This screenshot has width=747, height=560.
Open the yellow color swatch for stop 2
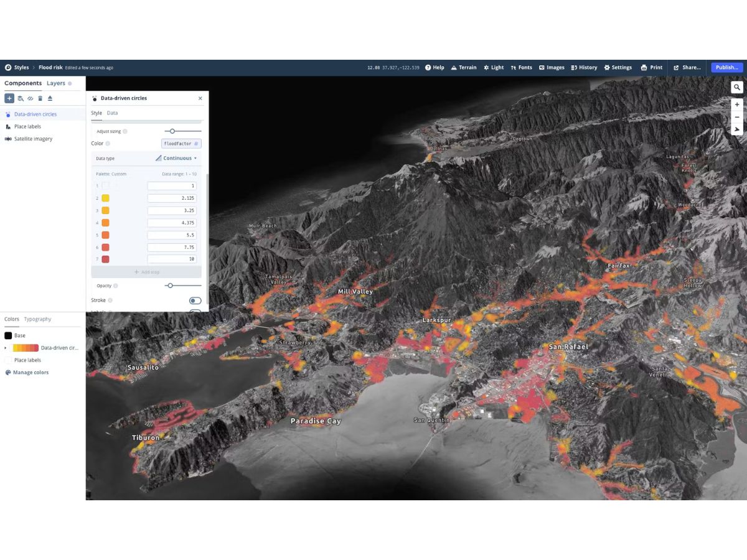tap(105, 198)
